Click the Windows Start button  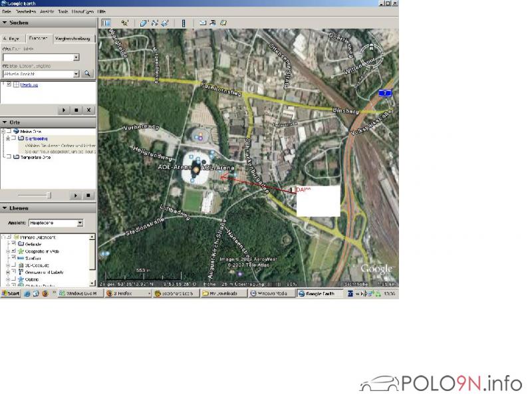click(11, 293)
